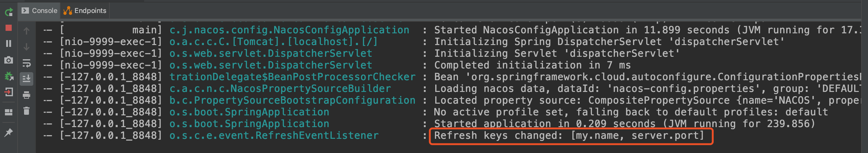868x153 pixels.
Task: Clear all console output with trash icon
Action: 26,111
